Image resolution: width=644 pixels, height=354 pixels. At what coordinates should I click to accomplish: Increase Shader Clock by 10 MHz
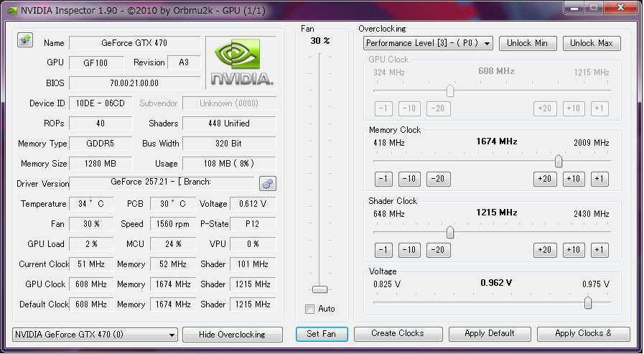tap(574, 250)
